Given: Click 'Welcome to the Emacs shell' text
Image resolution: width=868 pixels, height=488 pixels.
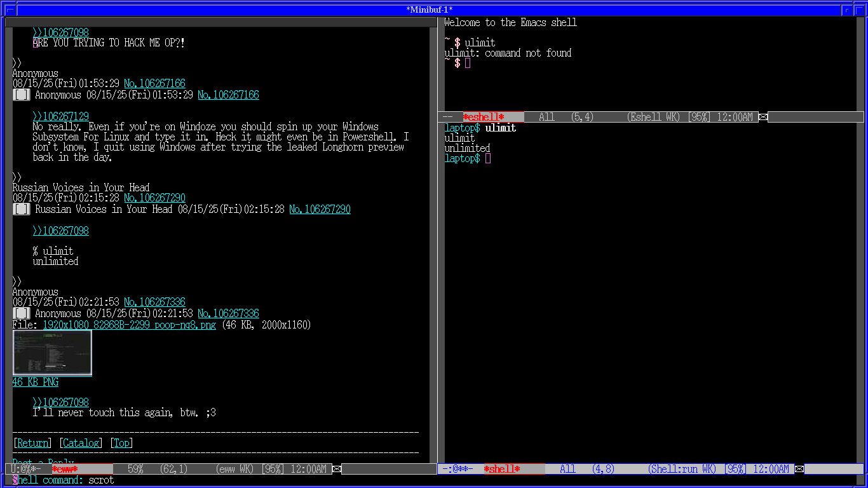Looking at the screenshot, I should [x=511, y=23].
